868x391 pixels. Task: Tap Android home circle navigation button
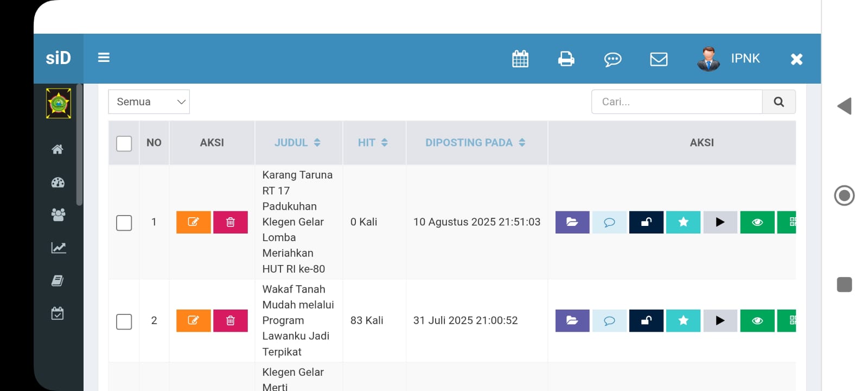[844, 195]
